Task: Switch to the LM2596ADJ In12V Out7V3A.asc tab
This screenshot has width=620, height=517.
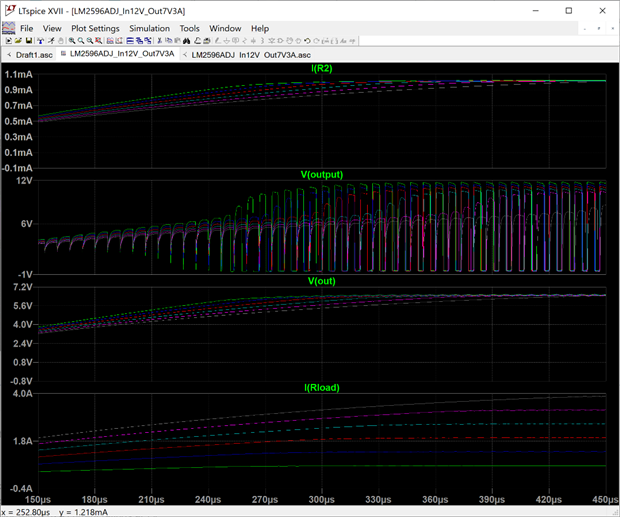Action: 251,54
